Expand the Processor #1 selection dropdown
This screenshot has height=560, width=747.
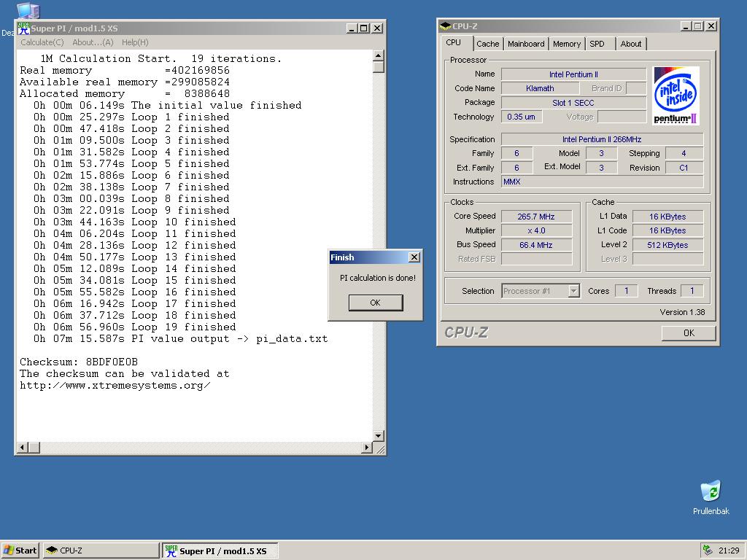[x=573, y=291]
